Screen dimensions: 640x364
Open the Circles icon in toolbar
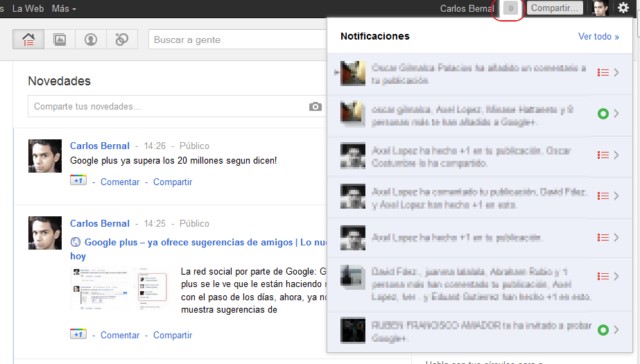tap(122, 40)
